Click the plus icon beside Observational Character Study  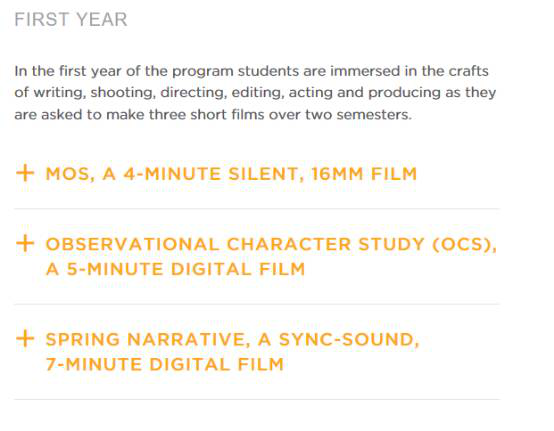click(25, 243)
